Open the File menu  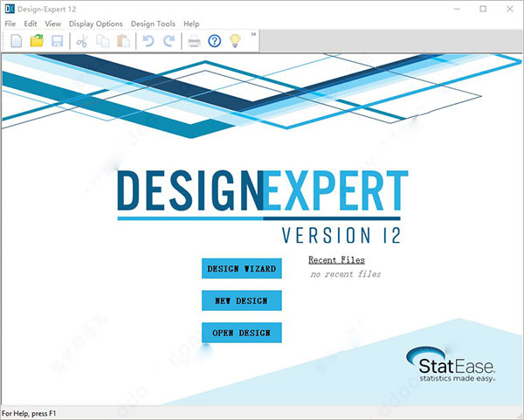point(10,24)
